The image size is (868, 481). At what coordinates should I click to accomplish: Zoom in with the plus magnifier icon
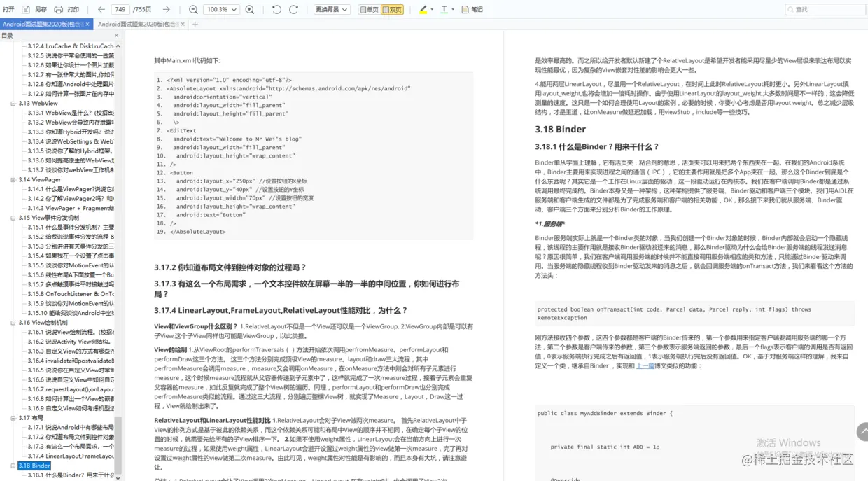tap(251, 9)
